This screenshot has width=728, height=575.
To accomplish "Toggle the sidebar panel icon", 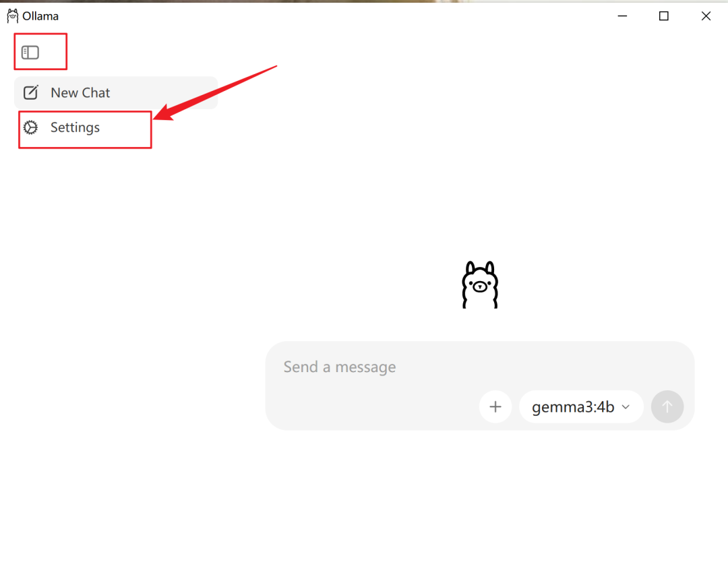I will point(30,53).
